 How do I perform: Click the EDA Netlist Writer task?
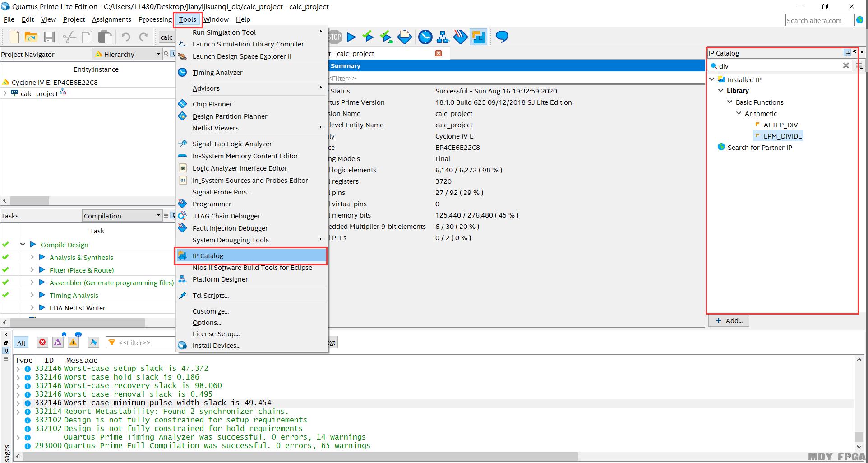pos(78,308)
